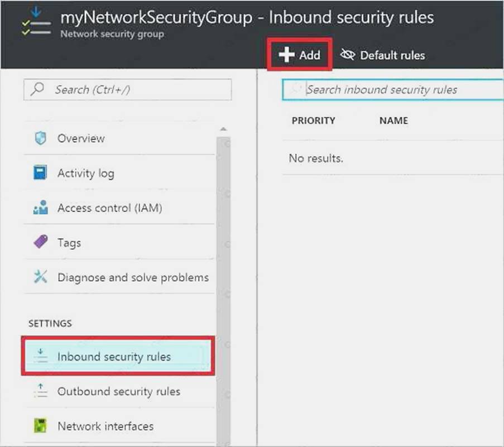This screenshot has width=504, height=447.
Task: Click the Access control (IAM) people icon
Action: tap(41, 207)
